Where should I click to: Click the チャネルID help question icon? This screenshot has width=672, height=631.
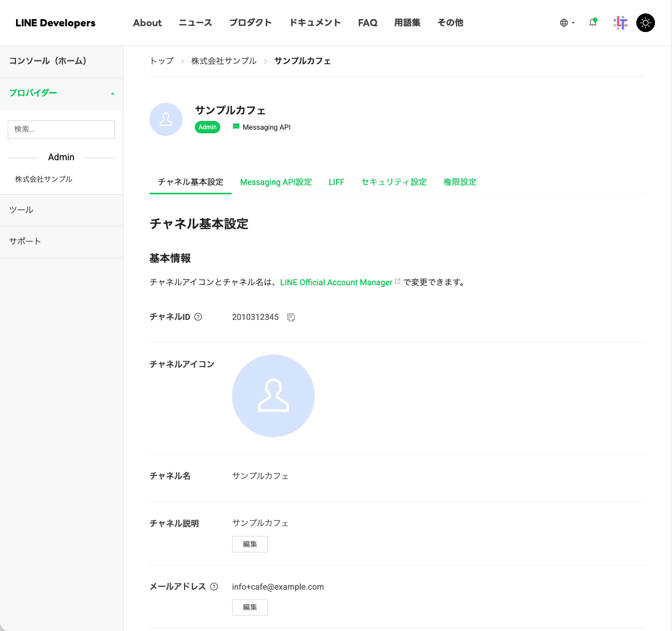pyautogui.click(x=198, y=317)
